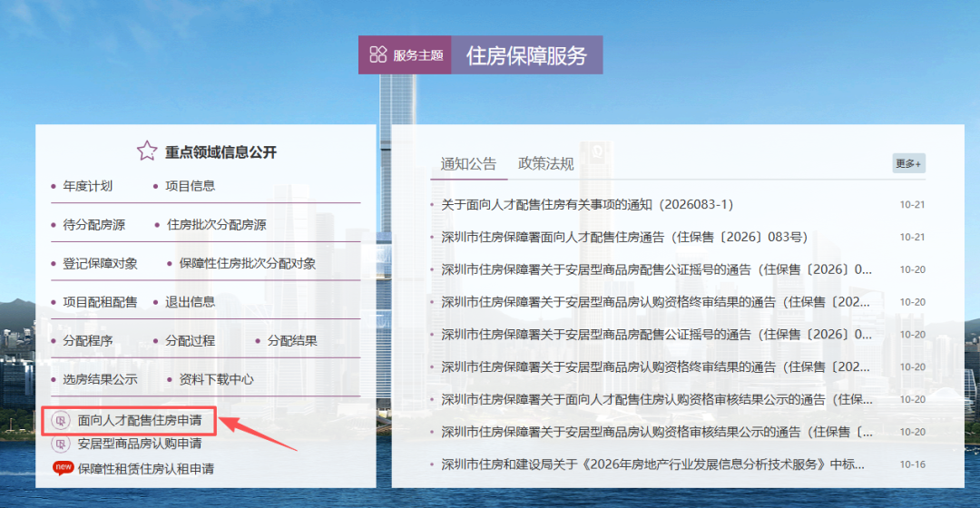Open 面向人才配售住房申请 link

click(x=140, y=421)
